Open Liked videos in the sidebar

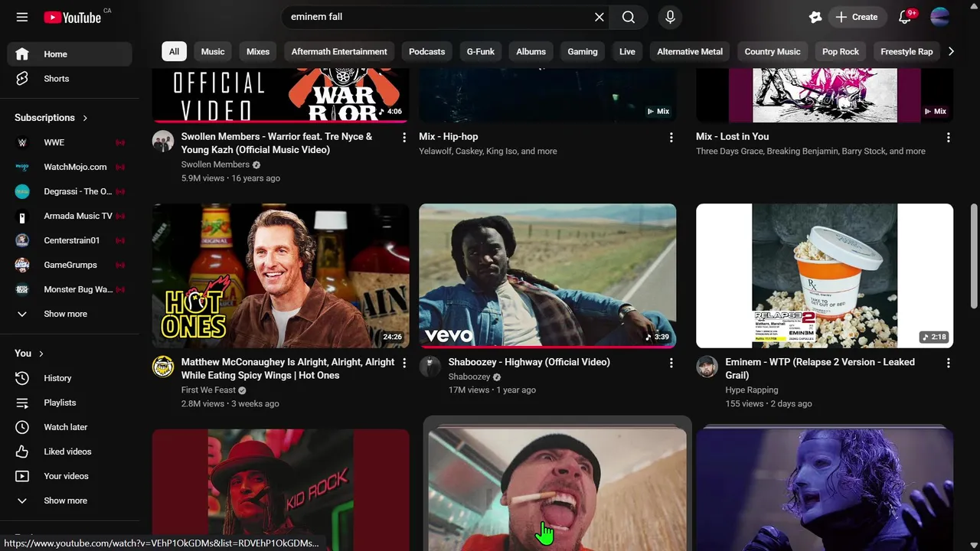click(70, 452)
